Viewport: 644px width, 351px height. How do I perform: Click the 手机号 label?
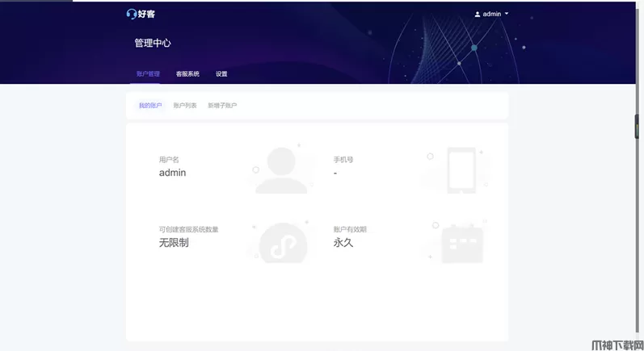click(343, 160)
